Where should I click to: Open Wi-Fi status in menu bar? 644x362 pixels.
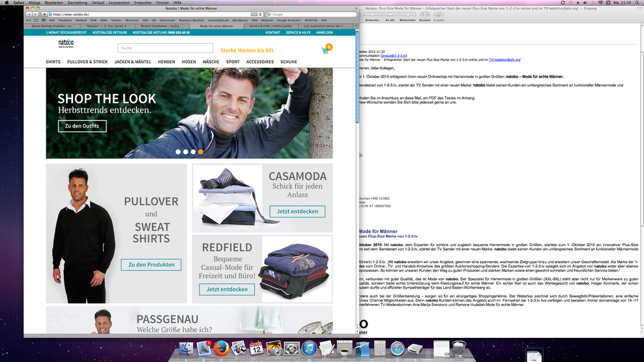click(x=600, y=3)
